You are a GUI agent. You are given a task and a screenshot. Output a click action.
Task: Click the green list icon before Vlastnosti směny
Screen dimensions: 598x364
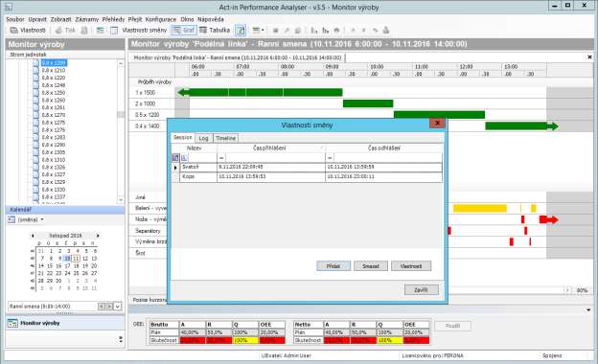[101, 30]
